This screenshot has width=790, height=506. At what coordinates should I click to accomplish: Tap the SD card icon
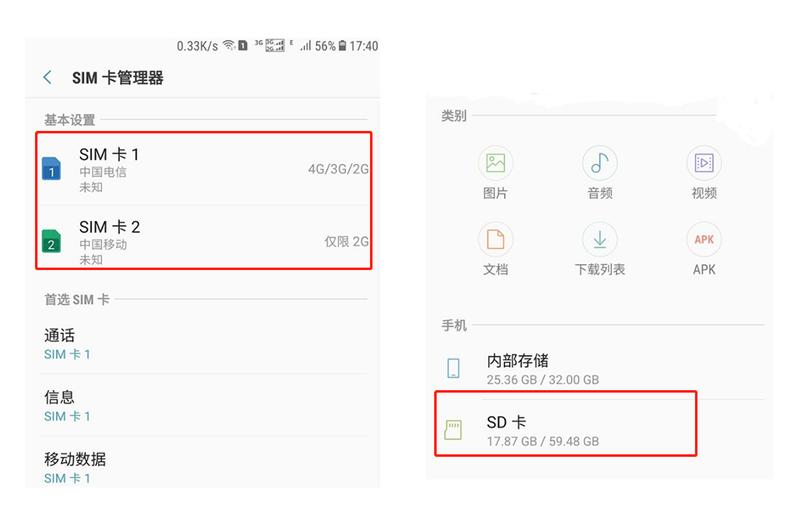tap(453, 430)
